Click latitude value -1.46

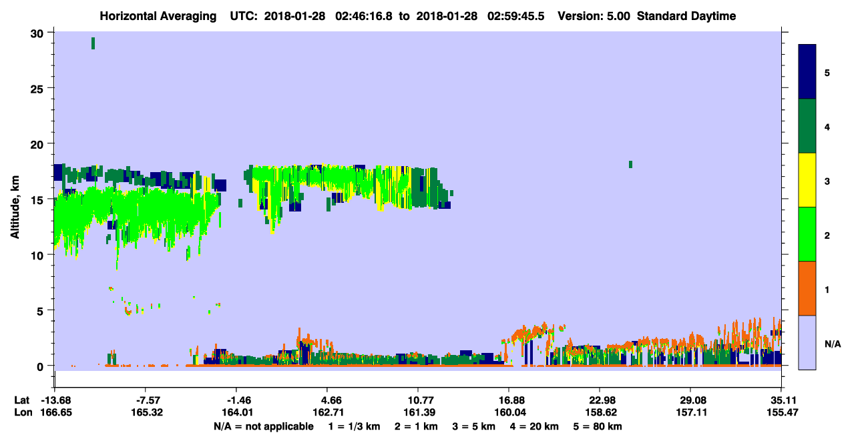click(237, 400)
